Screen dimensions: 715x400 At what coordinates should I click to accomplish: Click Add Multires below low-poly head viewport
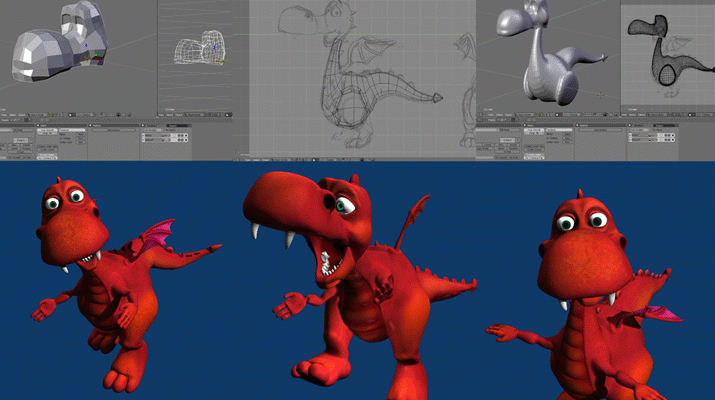pos(113,130)
